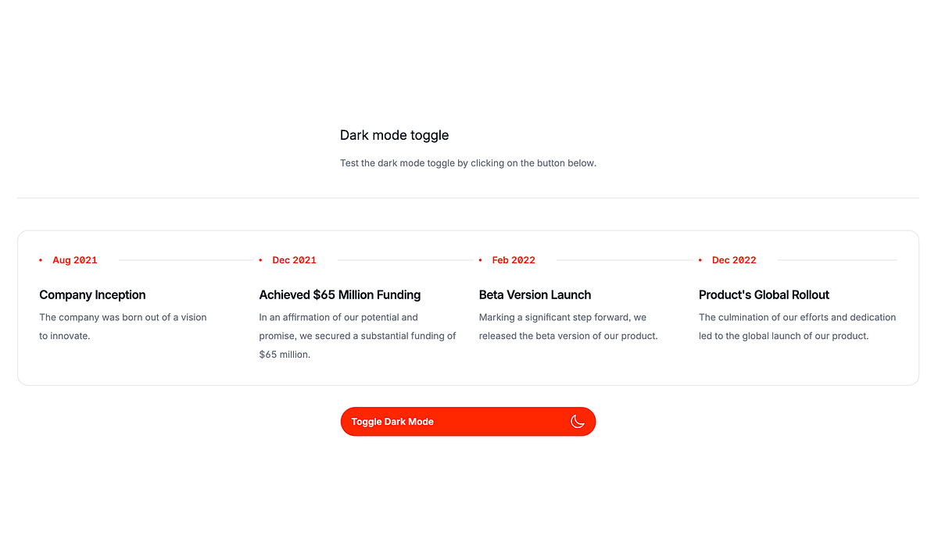Click the Toggle Dark Mode button label
938x560 pixels.
pyautogui.click(x=392, y=421)
